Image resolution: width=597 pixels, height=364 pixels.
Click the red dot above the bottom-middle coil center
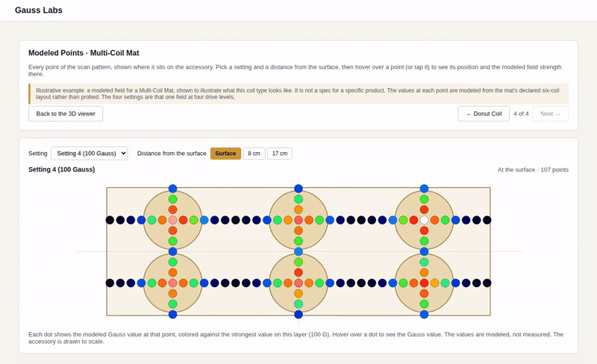click(298, 272)
